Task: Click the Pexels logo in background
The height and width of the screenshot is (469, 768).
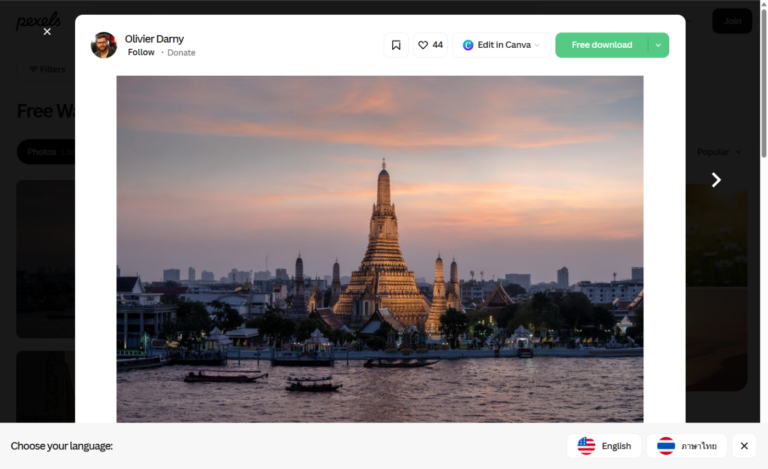Action: tap(38, 21)
